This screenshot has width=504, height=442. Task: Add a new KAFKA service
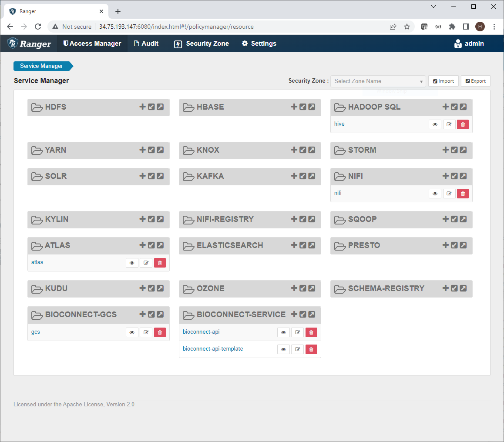[x=294, y=176]
